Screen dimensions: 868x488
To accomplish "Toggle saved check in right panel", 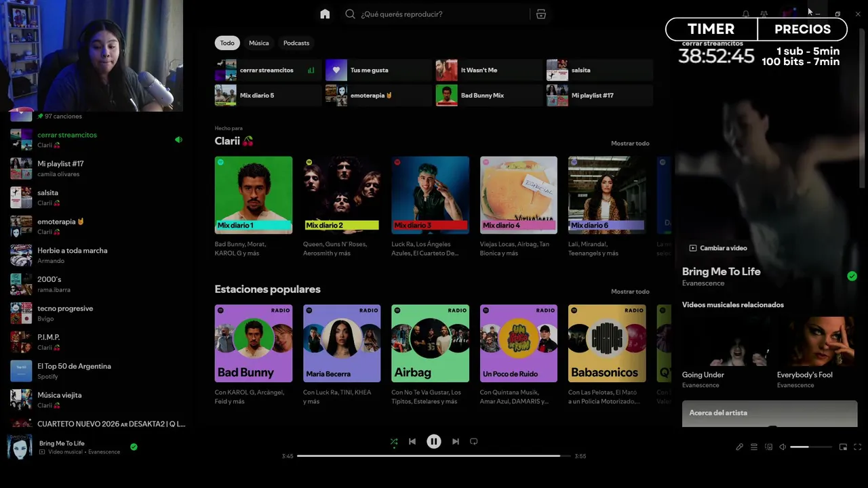I will [x=852, y=276].
